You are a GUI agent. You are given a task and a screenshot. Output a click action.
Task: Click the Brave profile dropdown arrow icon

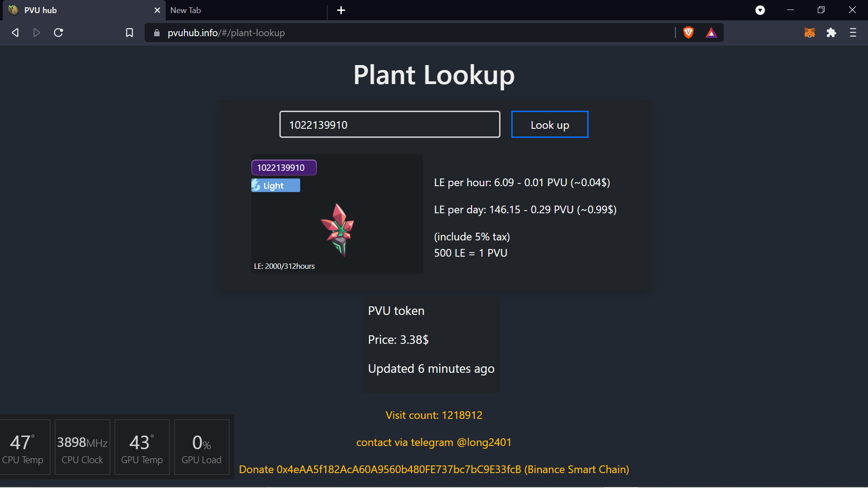pyautogui.click(x=760, y=10)
